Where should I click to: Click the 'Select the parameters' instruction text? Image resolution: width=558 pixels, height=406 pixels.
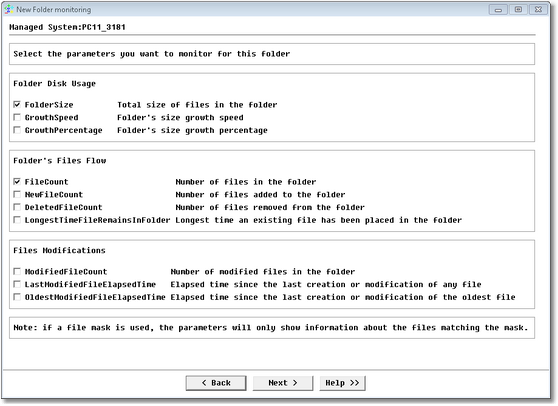tap(152, 54)
